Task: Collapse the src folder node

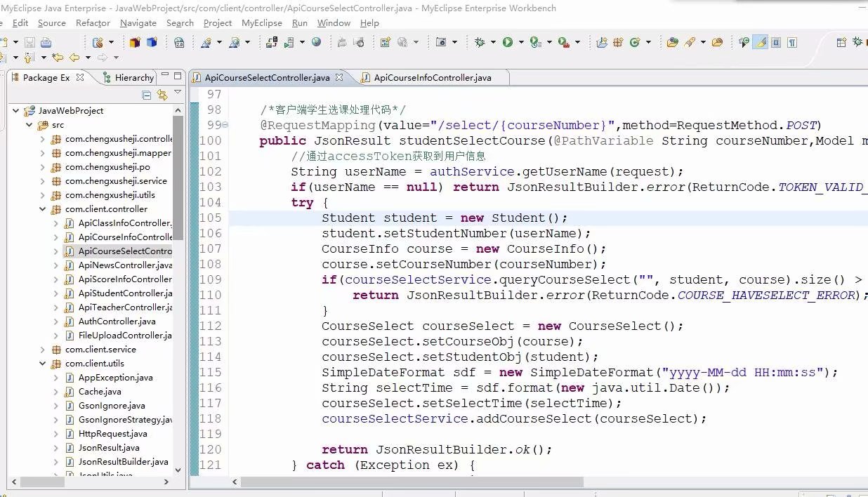Action: point(29,124)
